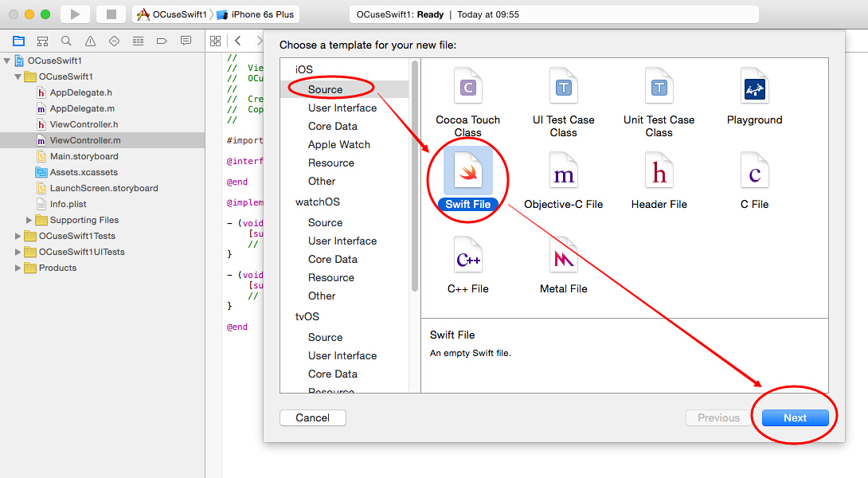The image size is (868, 478).
Task: Expand the Supporting Files folder
Action: click(29, 220)
